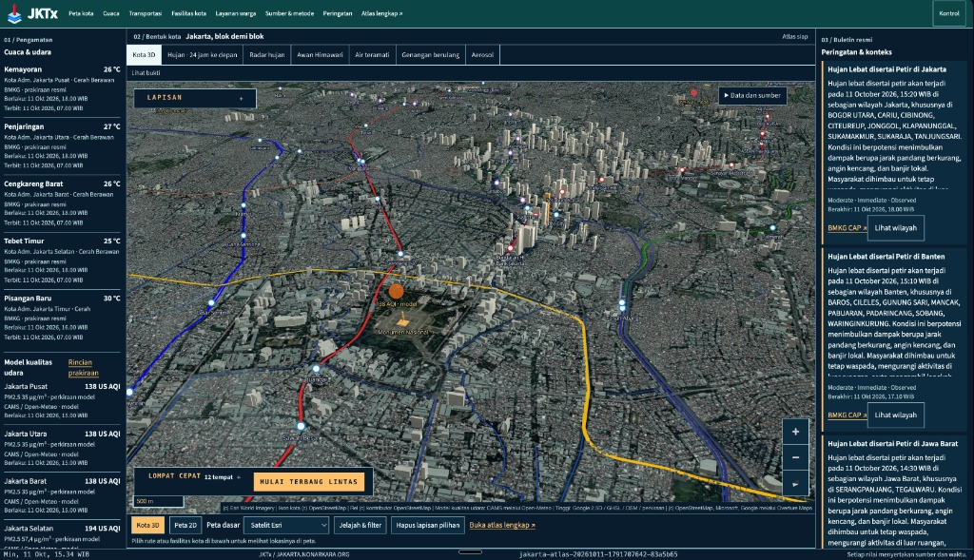Expand the Lihat bukti section
Screen dimensions: 974x560
pos(146,72)
